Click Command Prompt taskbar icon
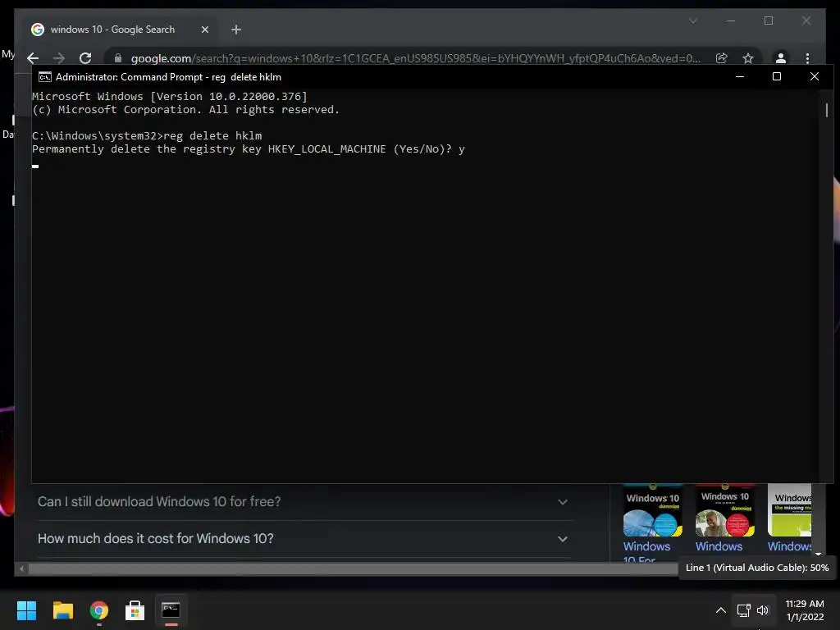 (171, 610)
